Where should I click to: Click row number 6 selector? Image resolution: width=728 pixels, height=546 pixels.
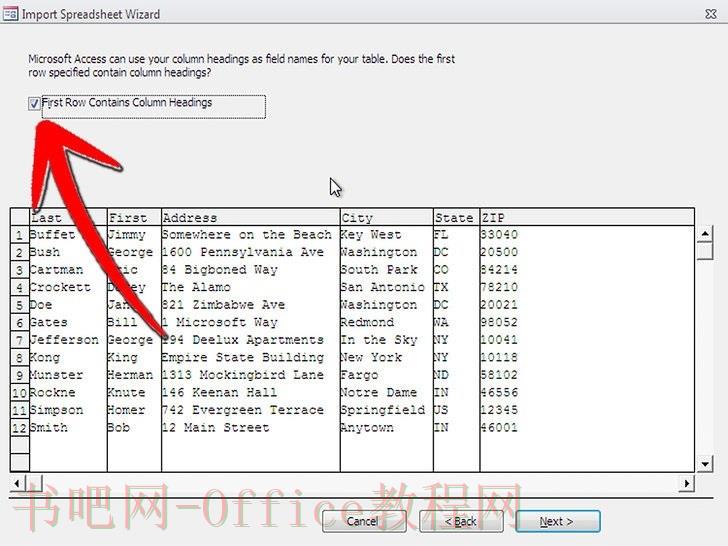pyautogui.click(x=20, y=323)
